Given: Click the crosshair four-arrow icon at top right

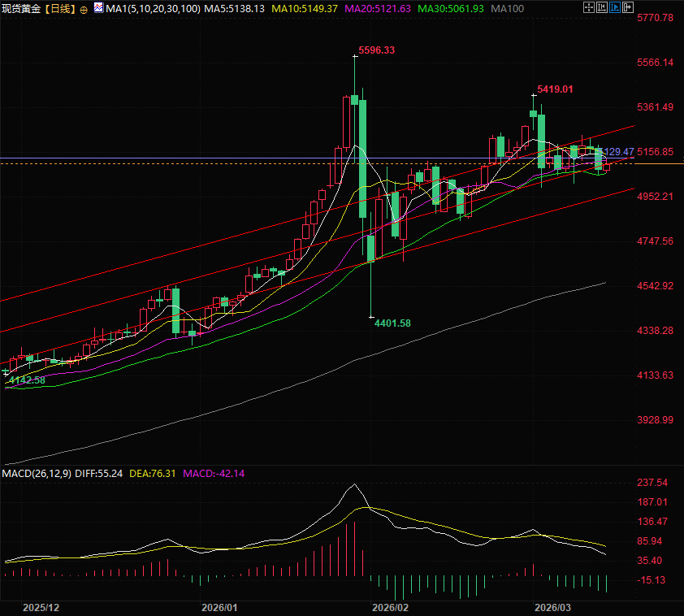Looking at the screenshot, I should tap(589, 8).
